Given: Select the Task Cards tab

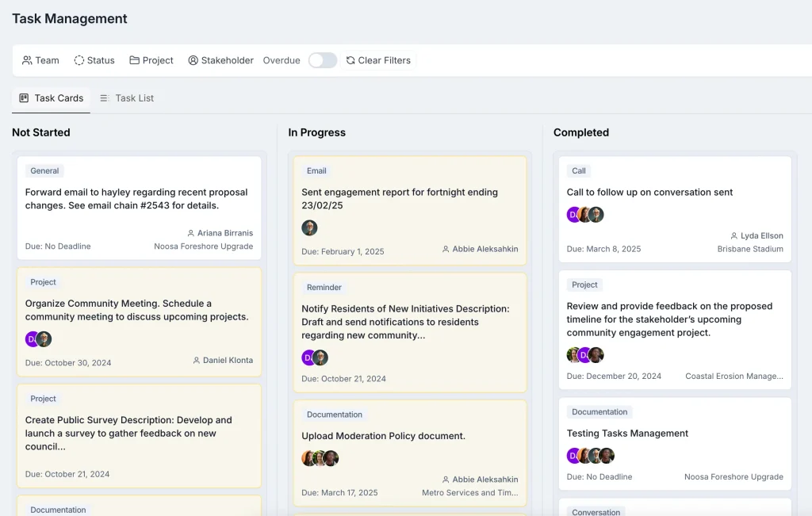Looking at the screenshot, I should click(52, 98).
